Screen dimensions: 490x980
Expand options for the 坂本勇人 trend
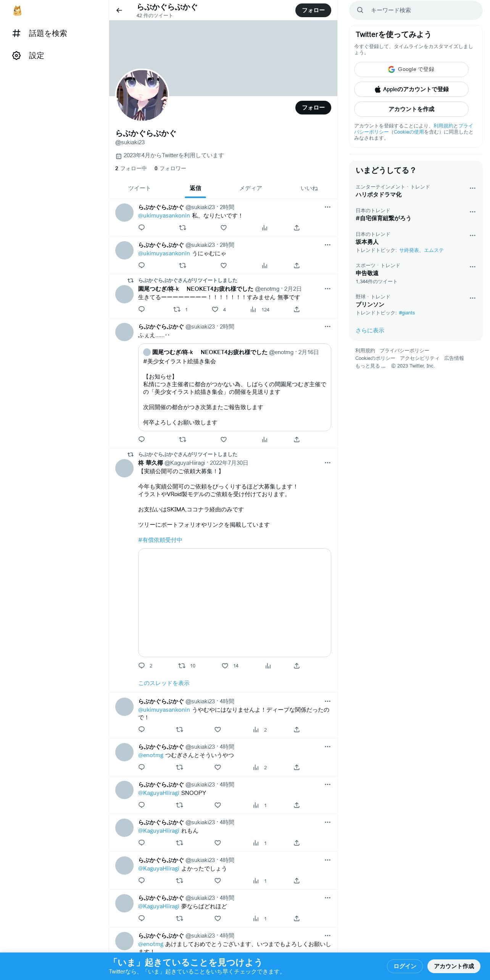point(472,235)
